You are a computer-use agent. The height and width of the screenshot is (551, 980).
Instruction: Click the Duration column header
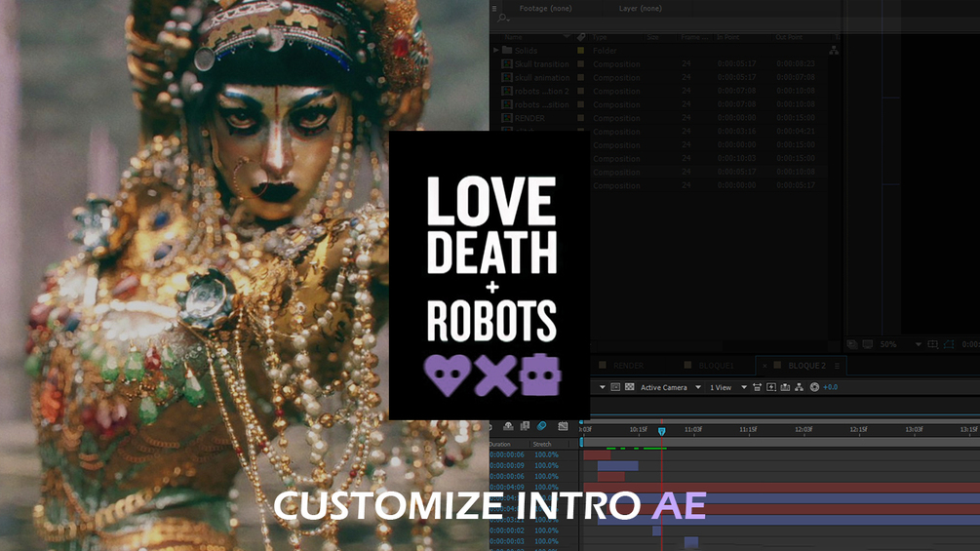click(x=500, y=444)
